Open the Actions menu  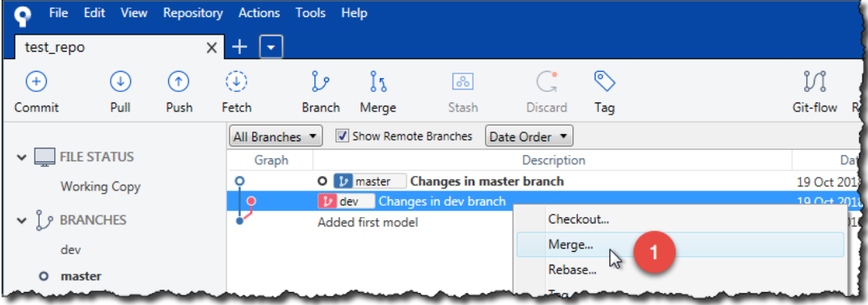pos(259,13)
